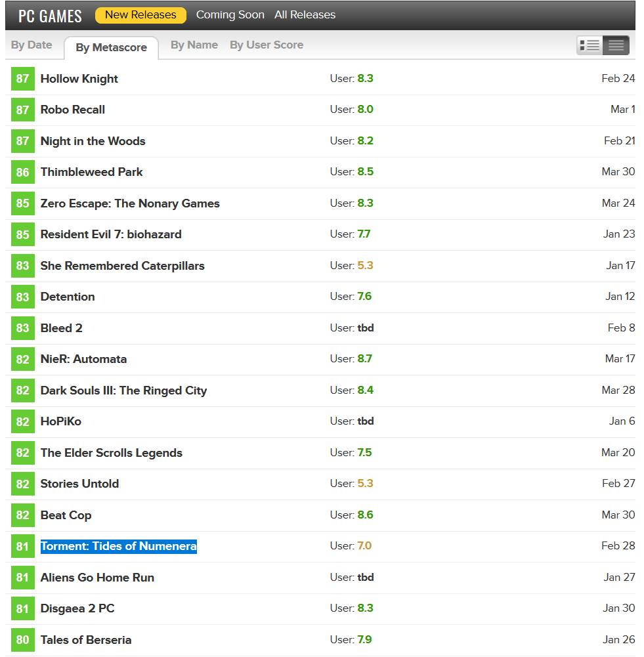Open the Disgaea 2 PC link
Image resolution: width=644 pixels, height=657 pixels.
point(77,609)
